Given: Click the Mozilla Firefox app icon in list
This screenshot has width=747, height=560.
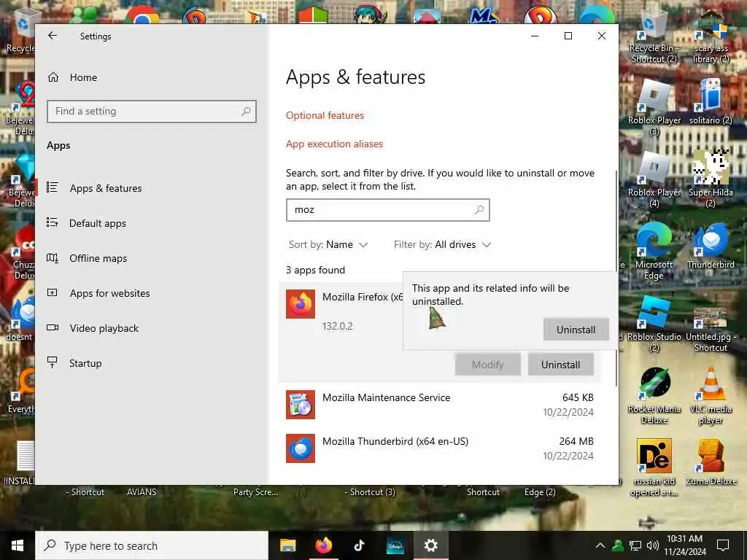Looking at the screenshot, I should pos(301,304).
